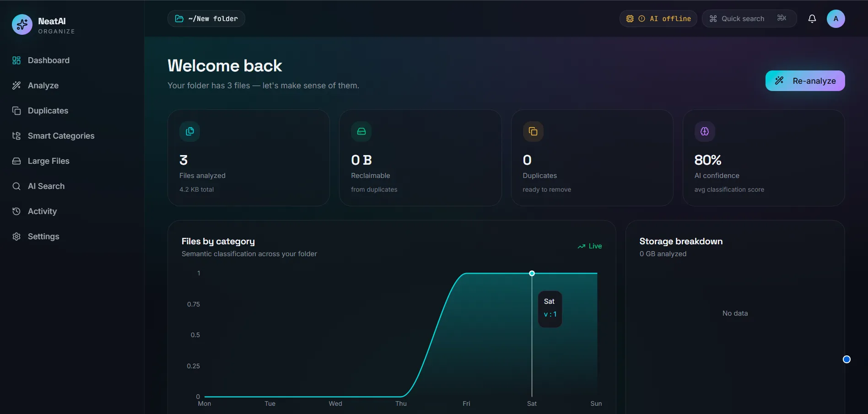Click the Analyze magic wand icon

tap(16, 86)
